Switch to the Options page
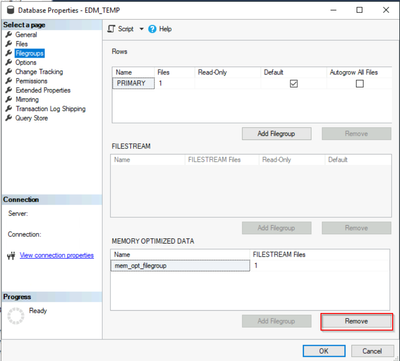This screenshot has height=361, width=400. pyautogui.click(x=26, y=62)
